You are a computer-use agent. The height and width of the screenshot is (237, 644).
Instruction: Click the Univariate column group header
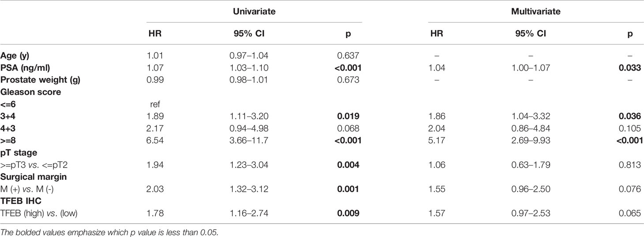point(255,11)
